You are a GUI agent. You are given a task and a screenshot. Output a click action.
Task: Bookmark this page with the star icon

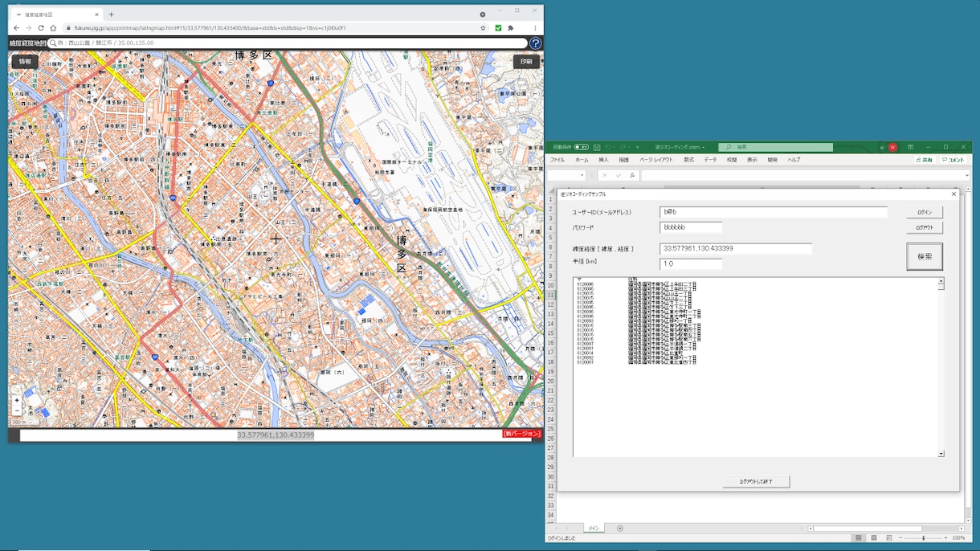(483, 28)
